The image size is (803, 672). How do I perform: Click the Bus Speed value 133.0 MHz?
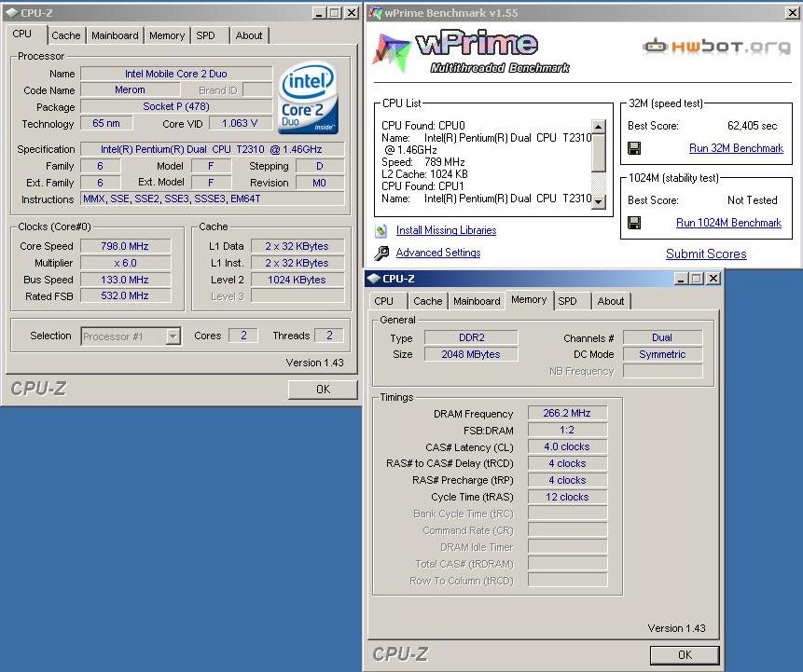125,280
